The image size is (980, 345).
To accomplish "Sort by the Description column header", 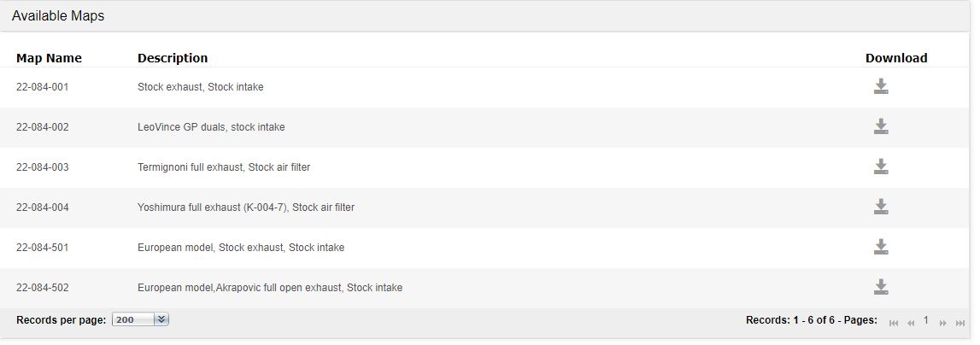I will click(x=173, y=58).
